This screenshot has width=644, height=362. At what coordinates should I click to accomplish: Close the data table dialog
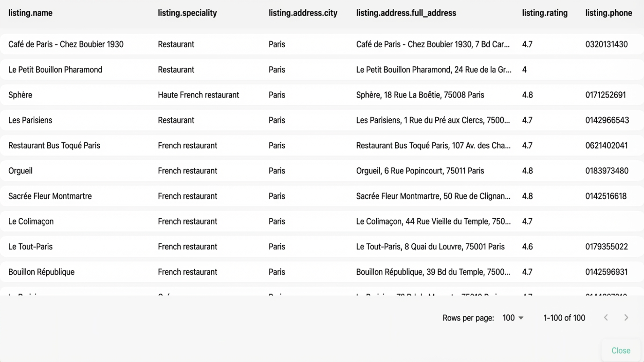[x=620, y=350]
